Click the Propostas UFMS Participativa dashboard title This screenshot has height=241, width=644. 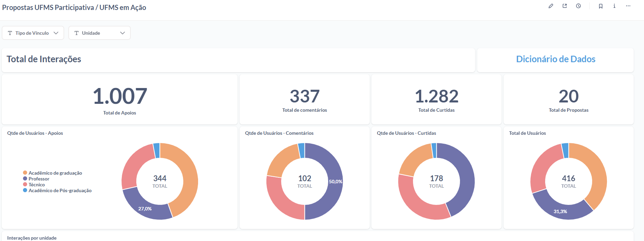click(x=74, y=8)
